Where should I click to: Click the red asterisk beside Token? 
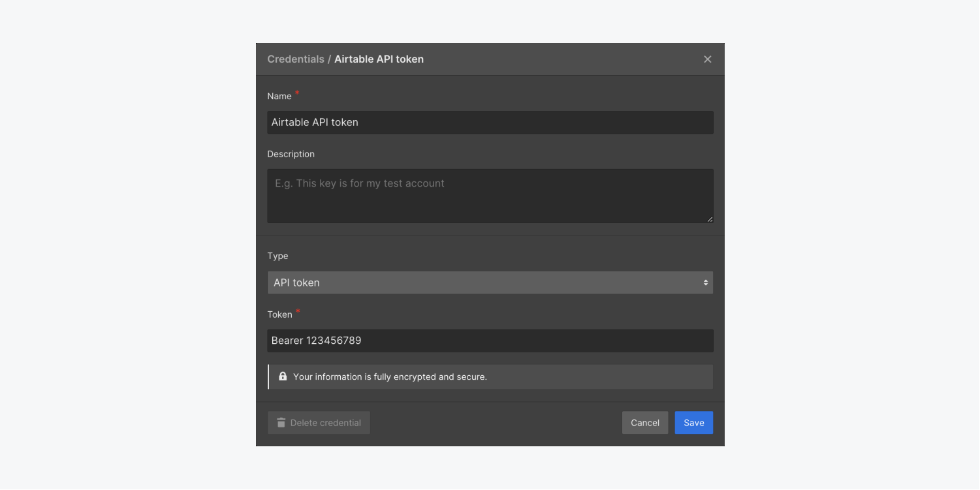pyautogui.click(x=298, y=311)
